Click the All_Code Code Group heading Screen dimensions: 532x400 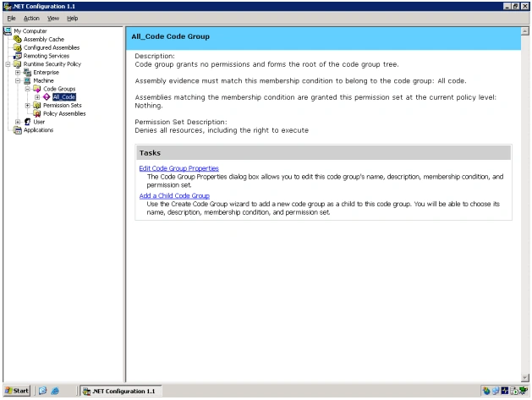tap(171, 36)
